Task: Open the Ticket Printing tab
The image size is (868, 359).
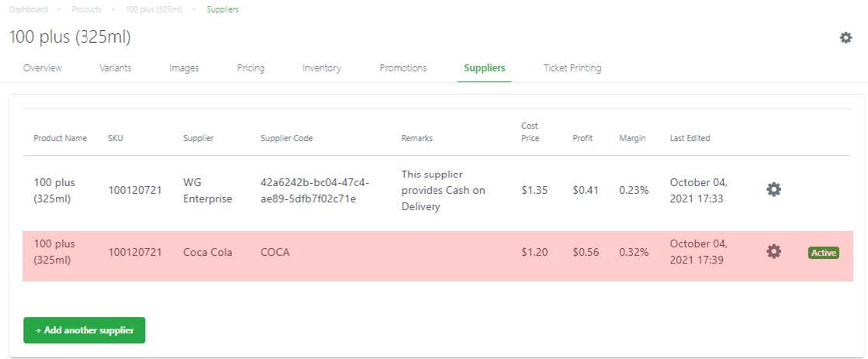Action: coord(572,68)
